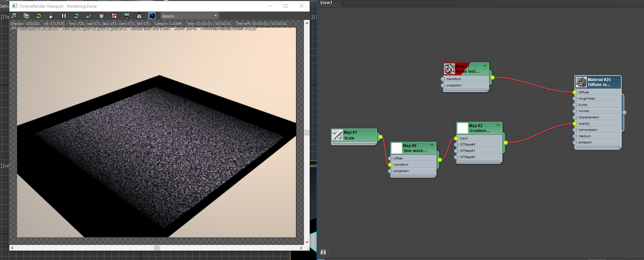Click the GTMap#1 socket on Map #2 Gradient
The image size is (644, 260).
click(x=456, y=151)
